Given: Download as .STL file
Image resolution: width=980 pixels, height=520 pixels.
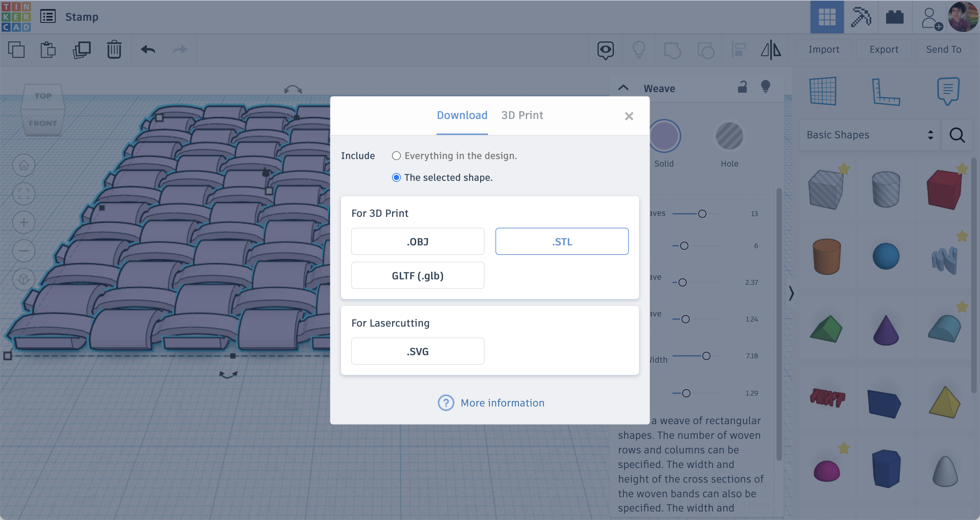Looking at the screenshot, I should click(x=561, y=242).
